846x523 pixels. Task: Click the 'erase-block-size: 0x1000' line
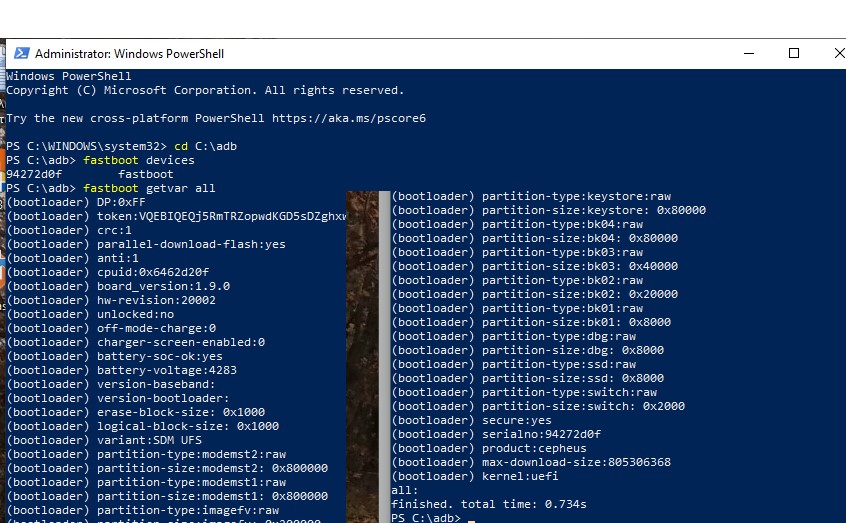[x=135, y=413]
